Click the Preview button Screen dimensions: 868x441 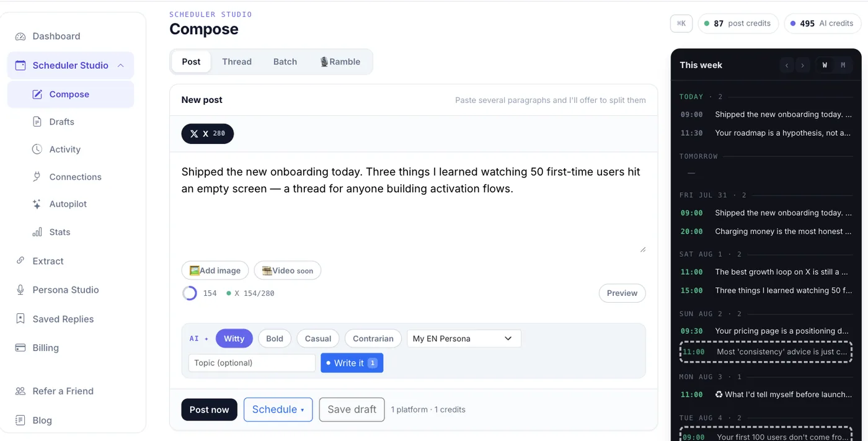coord(622,293)
